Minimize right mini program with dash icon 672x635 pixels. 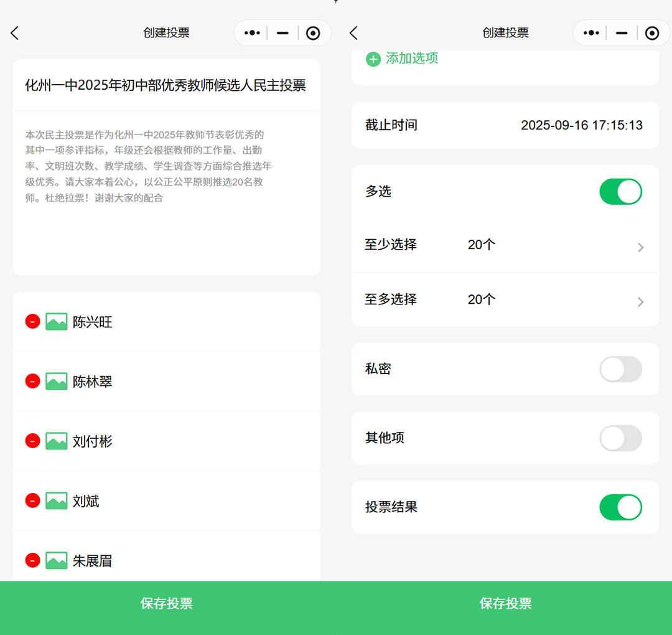click(622, 33)
